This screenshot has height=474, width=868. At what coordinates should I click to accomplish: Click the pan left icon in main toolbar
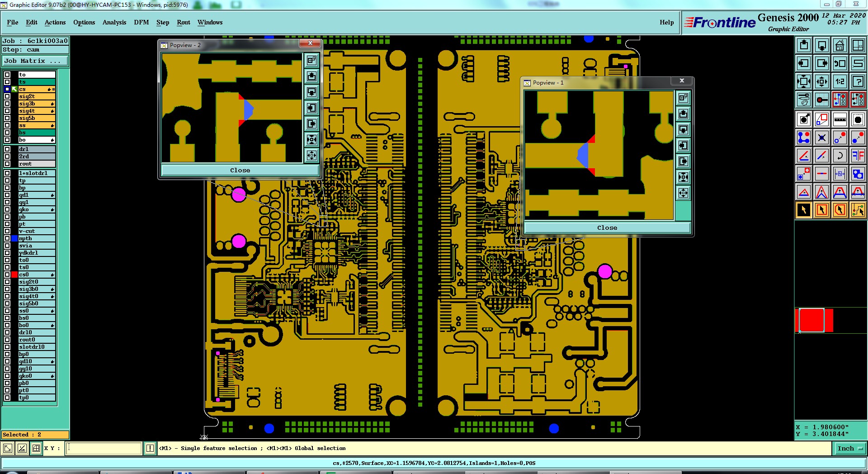pos(804,63)
